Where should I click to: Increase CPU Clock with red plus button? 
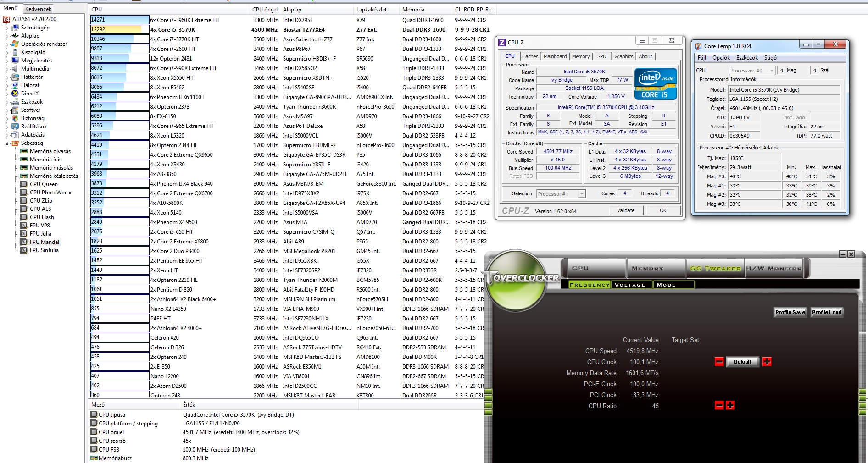[767, 362]
